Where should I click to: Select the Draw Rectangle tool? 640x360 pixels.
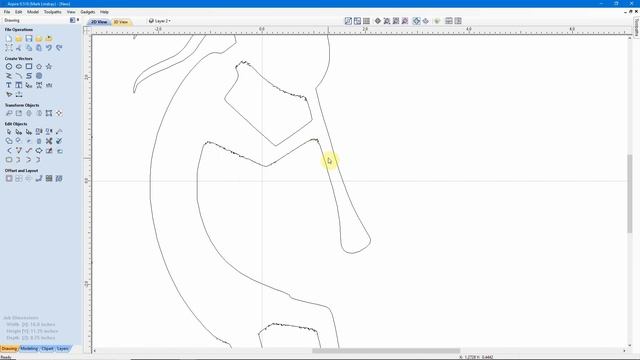click(29, 67)
